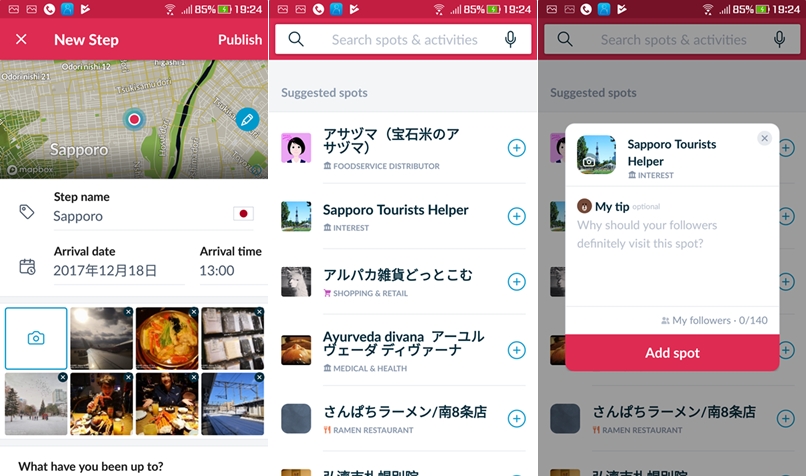
Task: Tap the red Add spot button
Action: 672,353
